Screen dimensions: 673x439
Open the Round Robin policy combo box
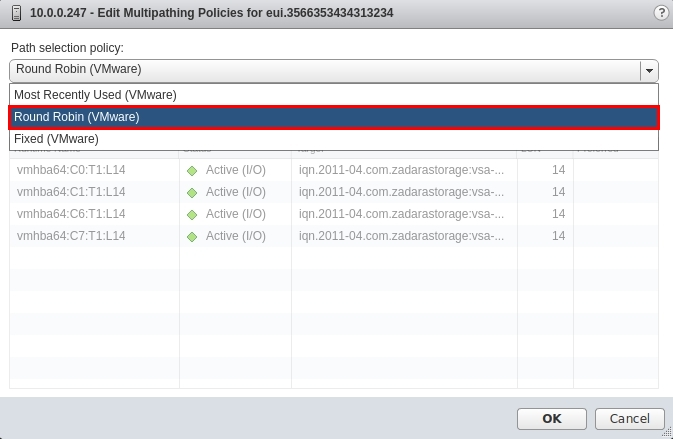click(x=325, y=70)
